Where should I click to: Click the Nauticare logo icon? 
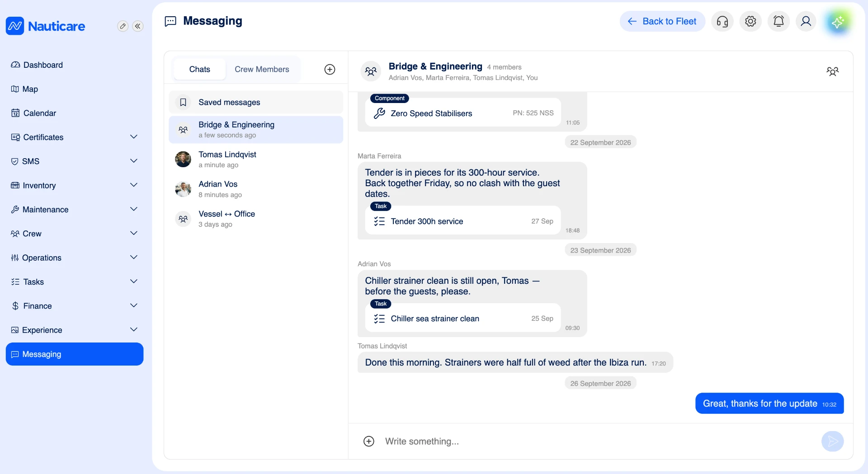pyautogui.click(x=15, y=26)
